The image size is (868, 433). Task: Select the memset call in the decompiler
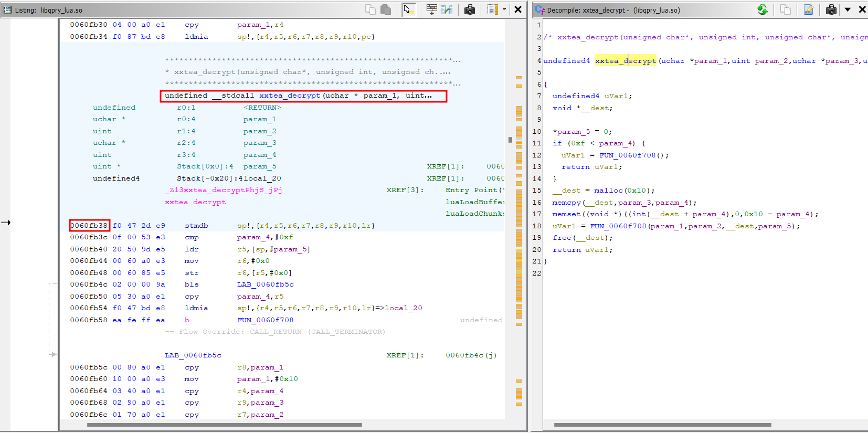coord(566,214)
